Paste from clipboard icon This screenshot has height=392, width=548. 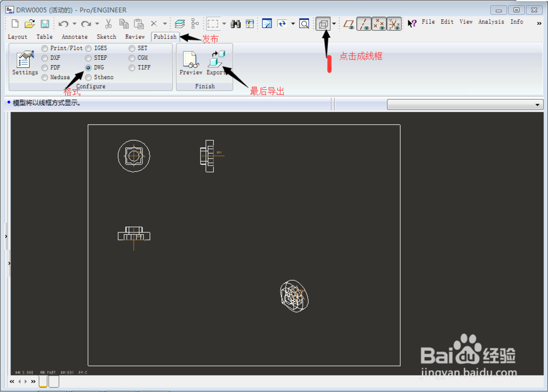pos(139,24)
